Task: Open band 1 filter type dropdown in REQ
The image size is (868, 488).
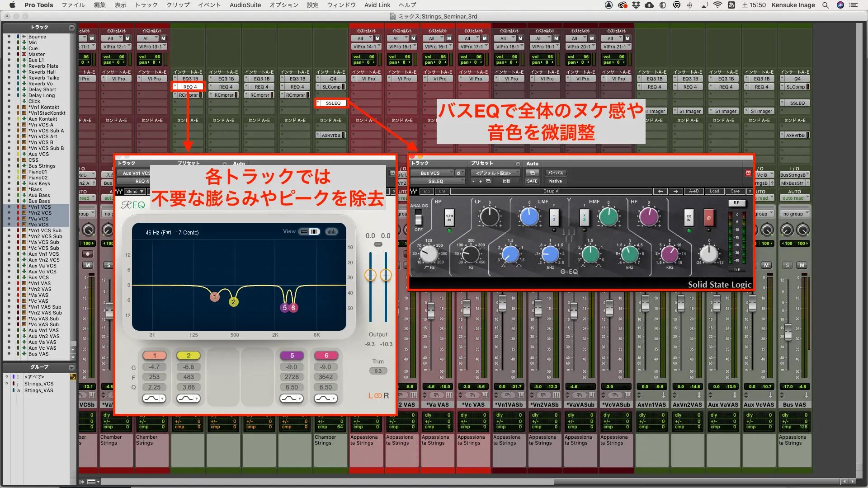Action: [154, 399]
